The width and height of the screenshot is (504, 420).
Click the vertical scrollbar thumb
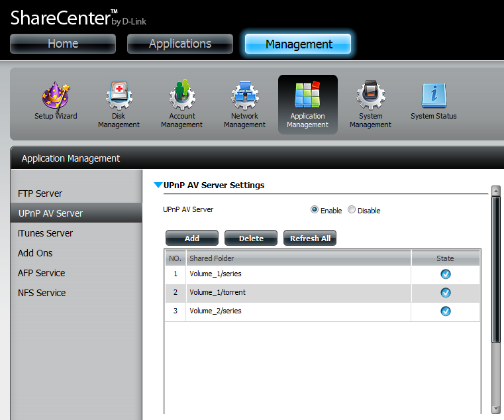pos(496,270)
